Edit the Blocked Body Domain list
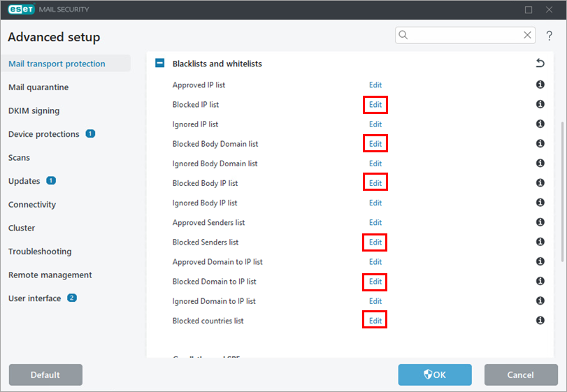 [x=375, y=144]
